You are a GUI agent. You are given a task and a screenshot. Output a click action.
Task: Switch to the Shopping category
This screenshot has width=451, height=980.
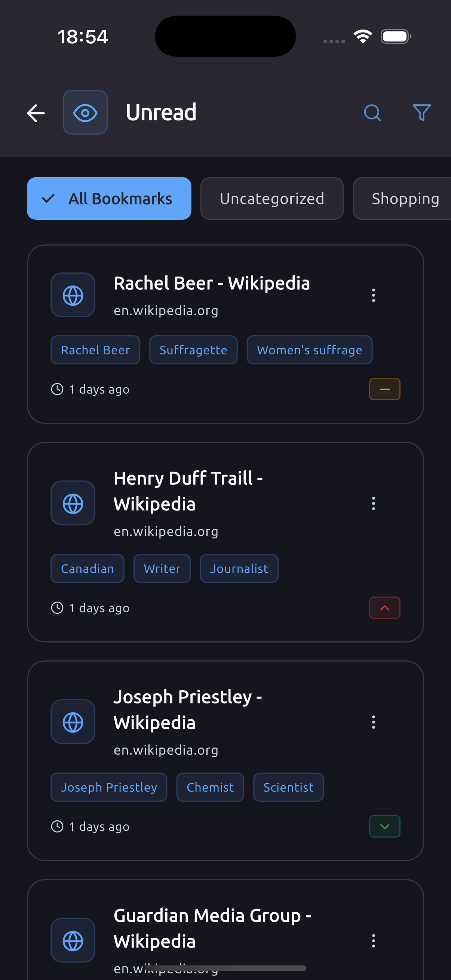tap(405, 198)
